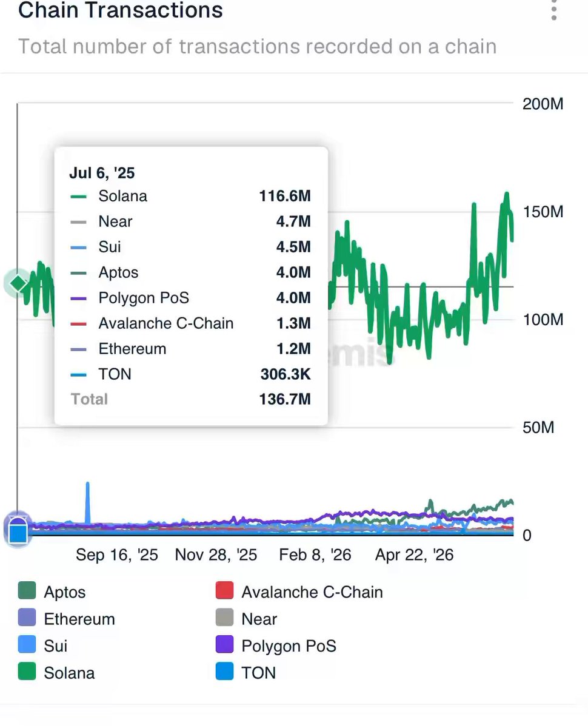Click the 150M y-axis label
This screenshot has width=588, height=728.
(543, 212)
